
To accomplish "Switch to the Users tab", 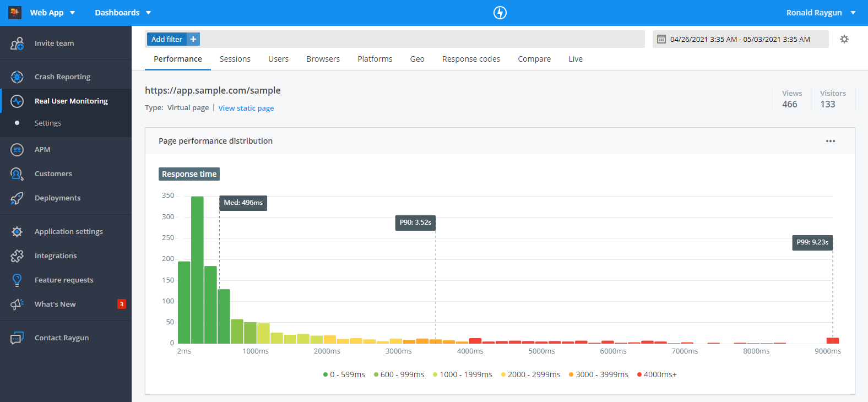I will [278, 59].
